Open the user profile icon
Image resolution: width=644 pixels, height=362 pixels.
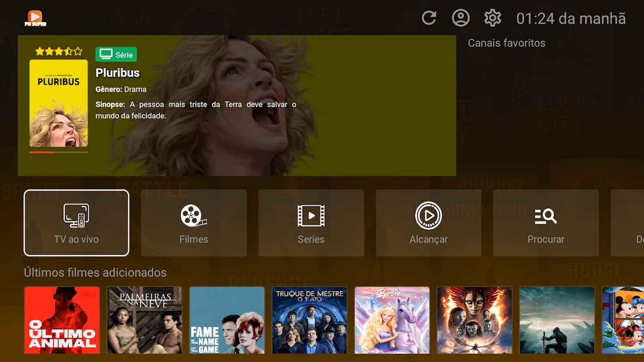pos(461,18)
